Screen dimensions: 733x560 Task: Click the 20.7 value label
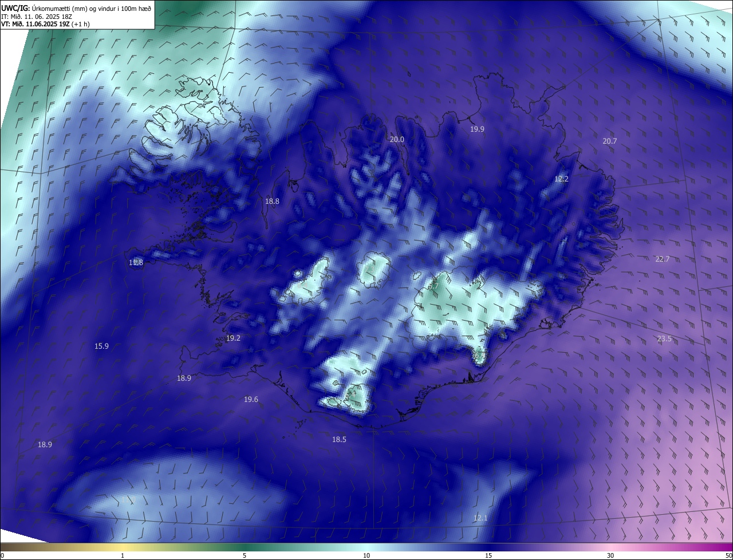pyautogui.click(x=610, y=141)
